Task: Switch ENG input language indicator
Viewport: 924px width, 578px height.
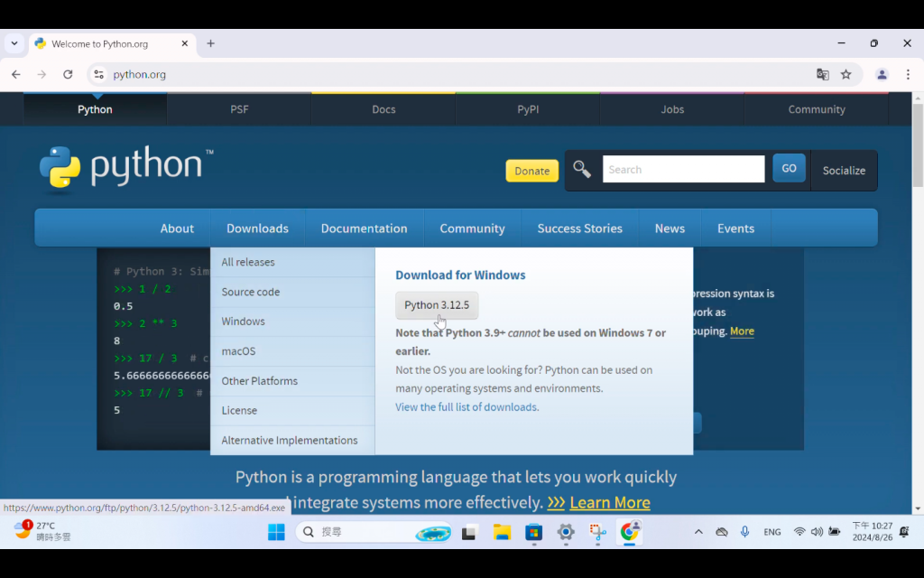Action: 772,532
